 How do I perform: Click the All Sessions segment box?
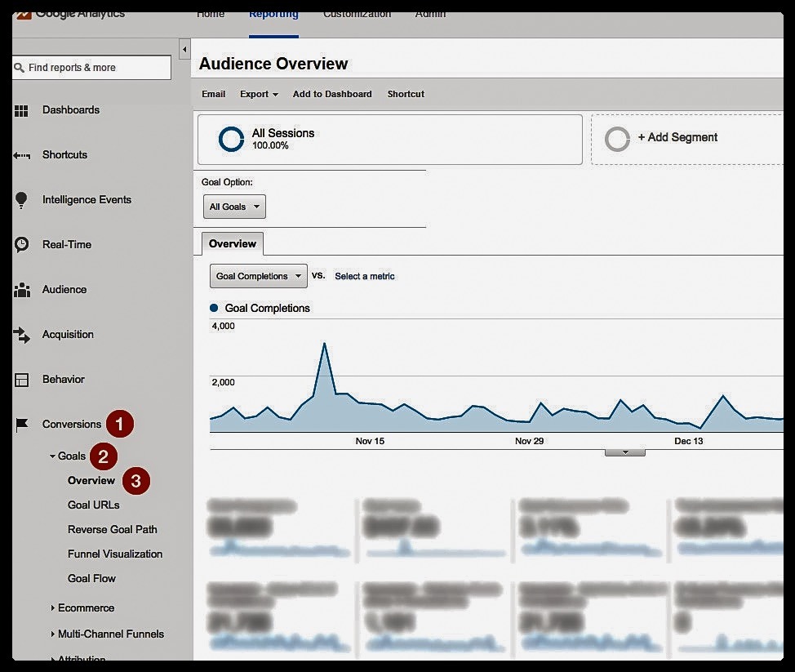pos(390,140)
